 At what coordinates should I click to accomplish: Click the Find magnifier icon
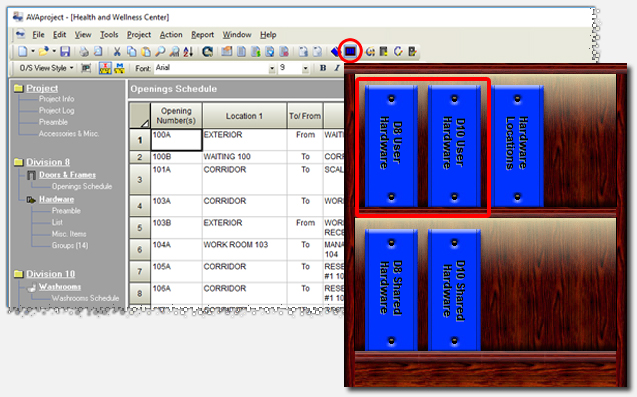click(160, 52)
